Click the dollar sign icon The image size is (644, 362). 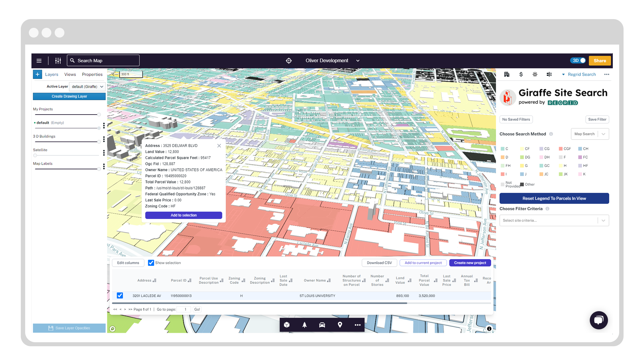point(521,74)
